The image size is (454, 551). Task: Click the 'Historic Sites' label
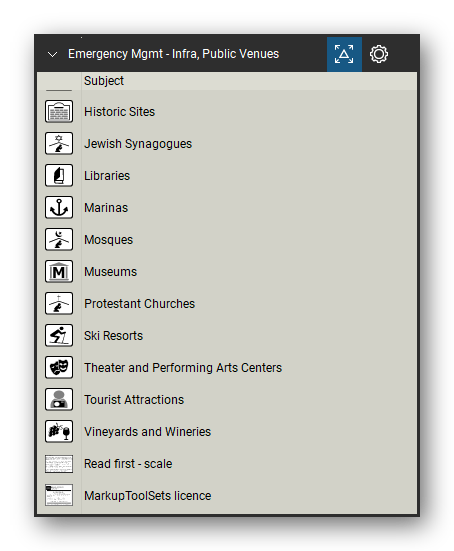(119, 112)
